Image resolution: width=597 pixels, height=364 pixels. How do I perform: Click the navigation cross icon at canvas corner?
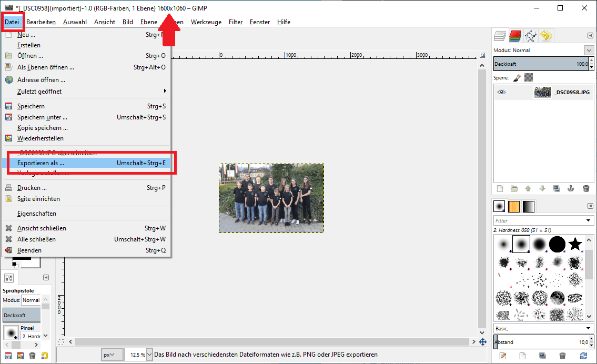pos(482,342)
